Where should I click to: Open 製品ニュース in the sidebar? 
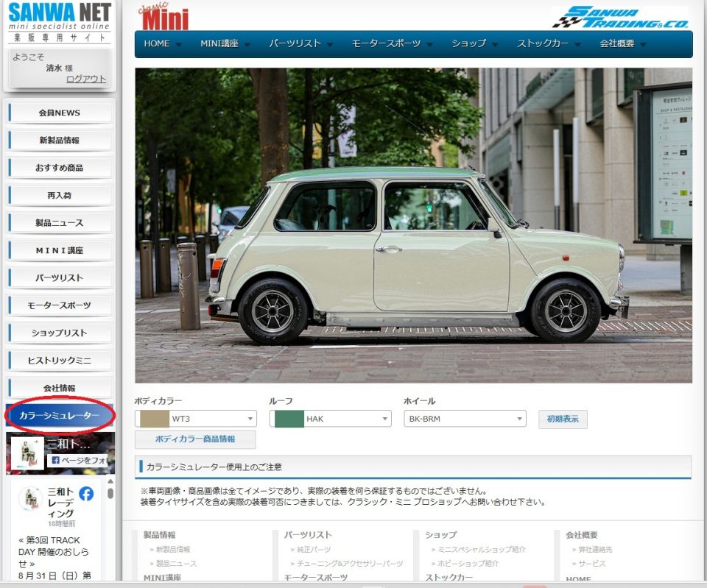click(x=59, y=222)
